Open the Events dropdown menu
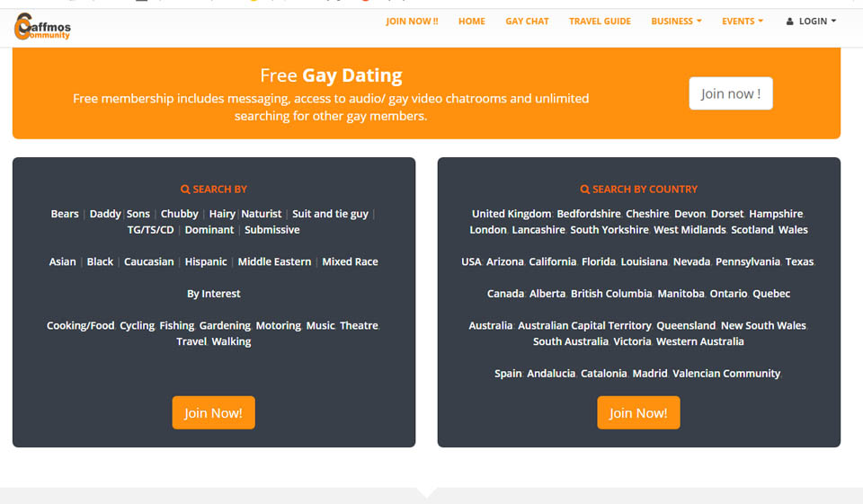 click(x=743, y=22)
